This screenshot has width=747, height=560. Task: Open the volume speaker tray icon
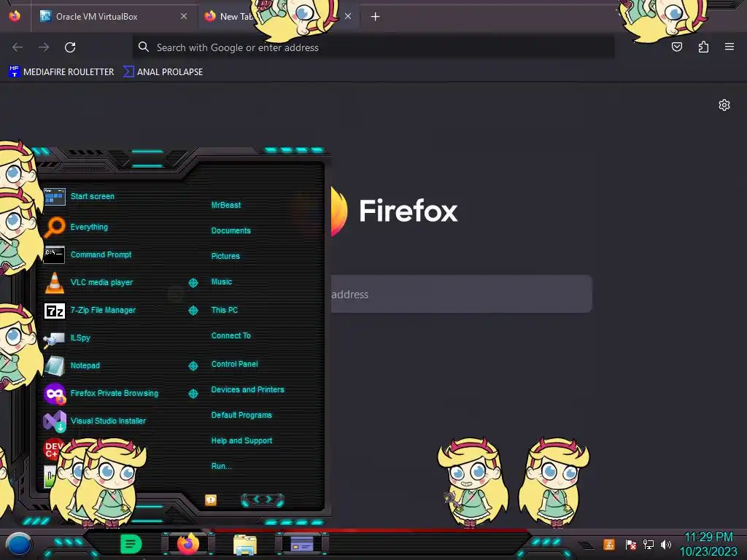pos(666,544)
